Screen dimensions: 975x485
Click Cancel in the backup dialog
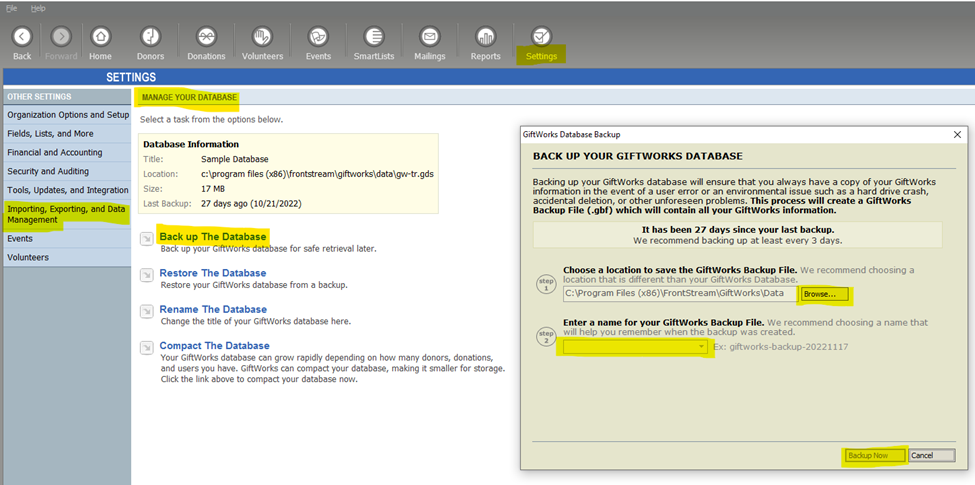[931, 455]
